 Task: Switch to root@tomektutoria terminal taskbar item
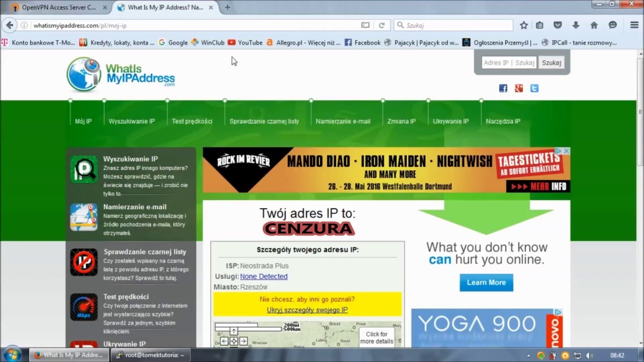pos(149,355)
